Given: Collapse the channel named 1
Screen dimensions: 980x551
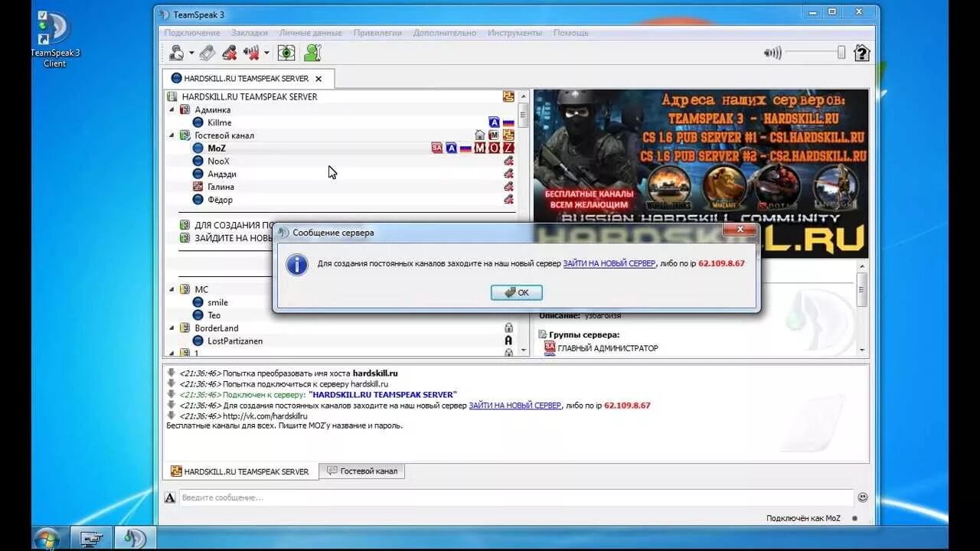Looking at the screenshot, I should pyautogui.click(x=171, y=354).
